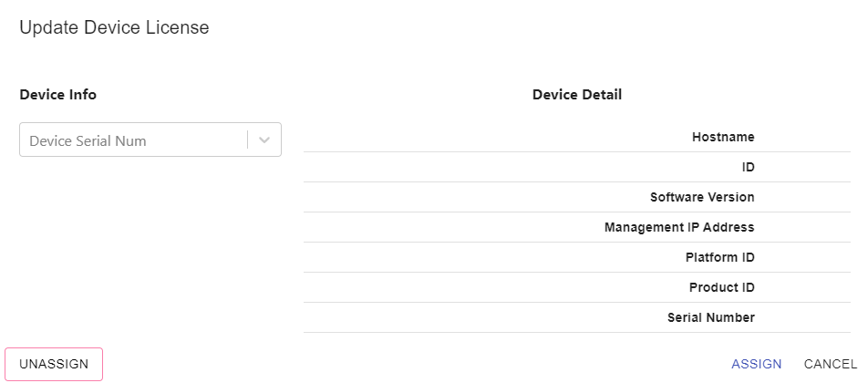The width and height of the screenshot is (868, 383).
Task: Select the Serial Number row label
Action: (x=710, y=317)
